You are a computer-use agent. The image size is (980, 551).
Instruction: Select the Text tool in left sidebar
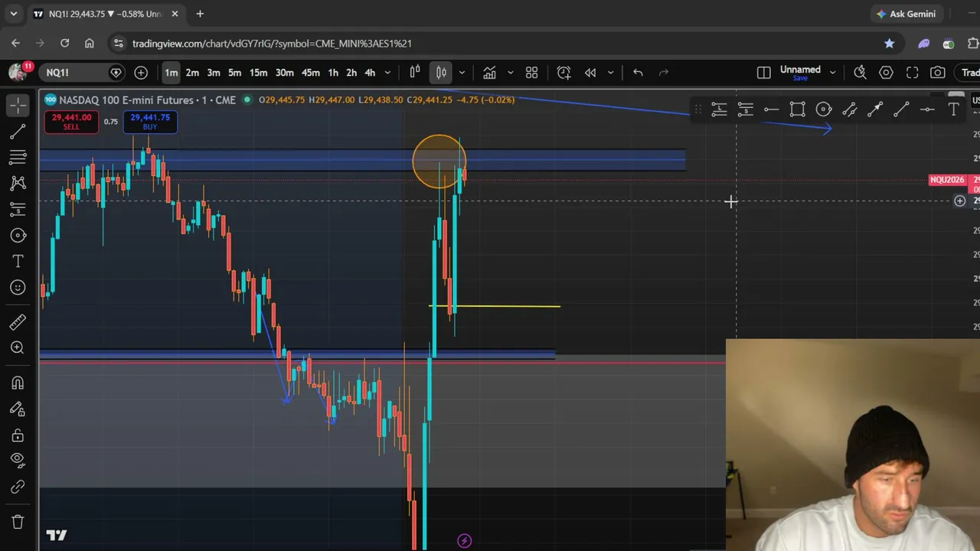coord(18,262)
